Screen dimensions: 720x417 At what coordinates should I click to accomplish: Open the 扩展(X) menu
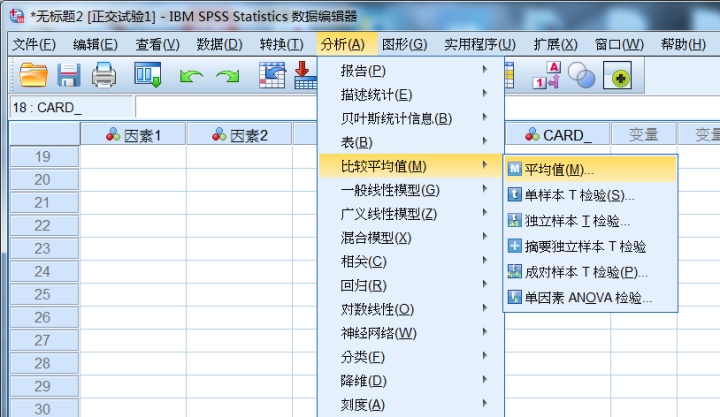tap(555, 45)
